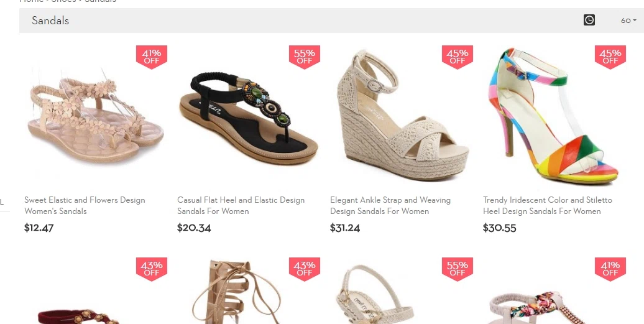Click the 45% OFF badge on rainbow stiletto
The image size is (644, 324).
610,57
